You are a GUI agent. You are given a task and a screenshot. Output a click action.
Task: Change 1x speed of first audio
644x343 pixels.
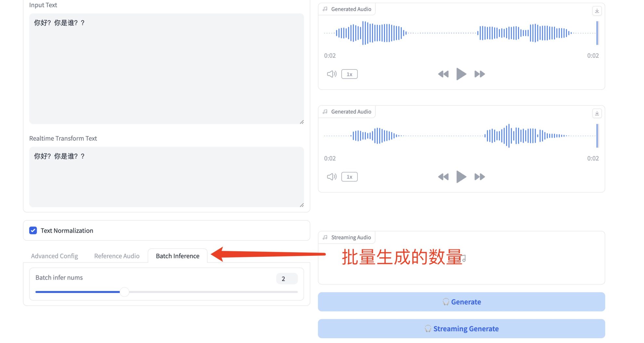(x=349, y=74)
